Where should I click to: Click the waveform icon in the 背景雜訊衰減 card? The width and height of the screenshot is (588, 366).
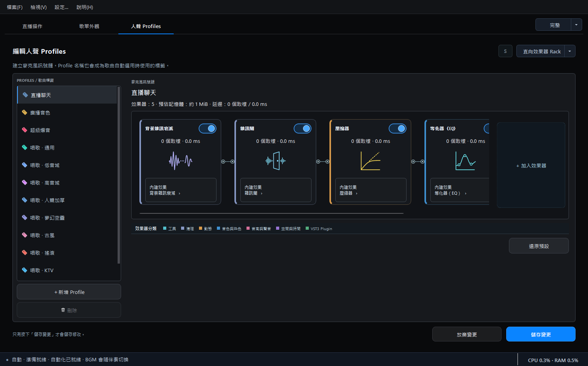click(180, 160)
